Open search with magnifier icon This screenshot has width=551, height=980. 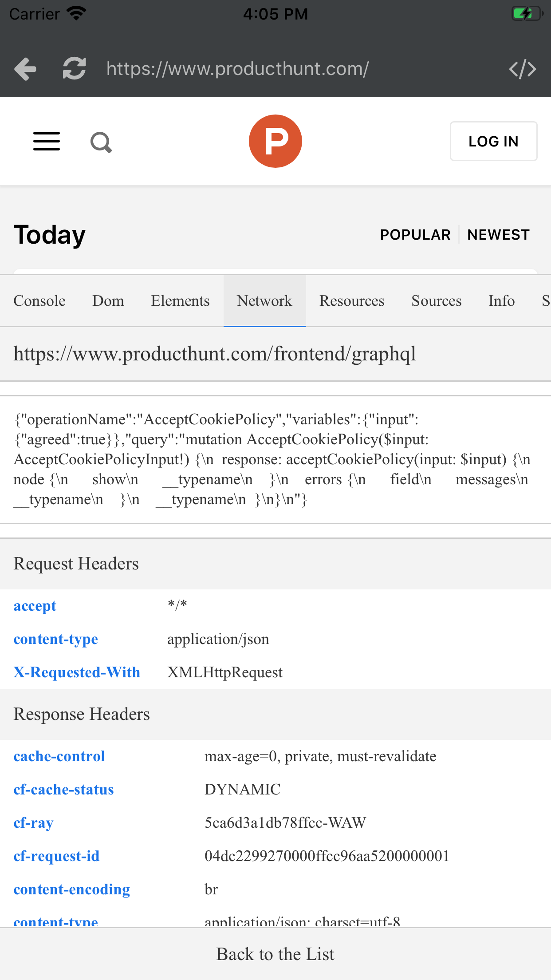[x=101, y=142]
